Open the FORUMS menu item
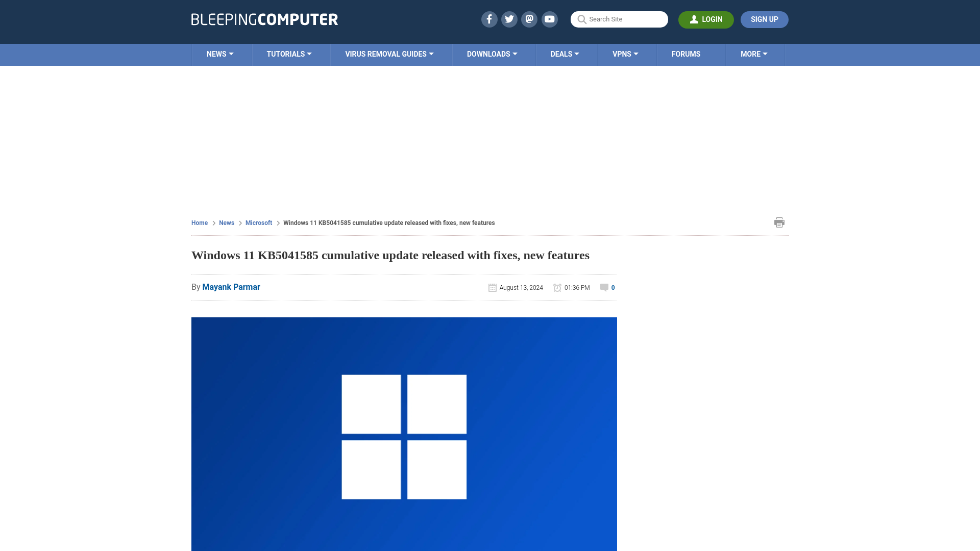Image resolution: width=980 pixels, height=551 pixels. 685,54
